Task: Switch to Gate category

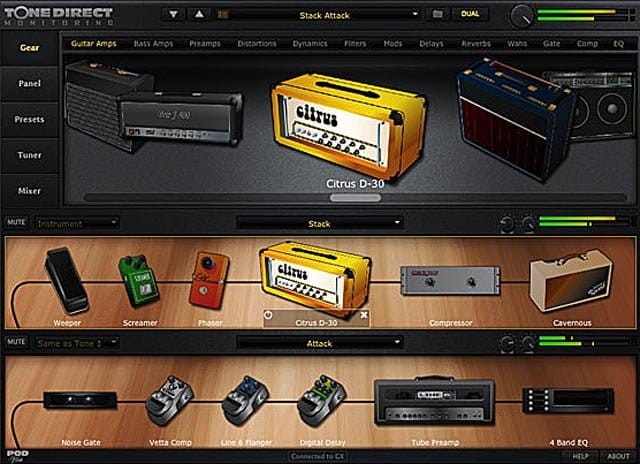Action: (551, 44)
